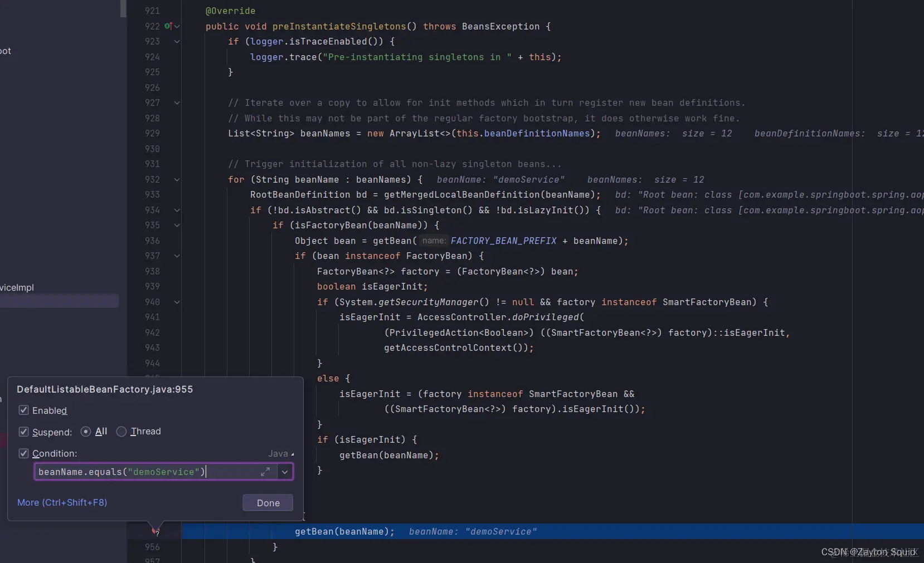
Task: Open the Java language selector for the condition
Action: point(281,454)
